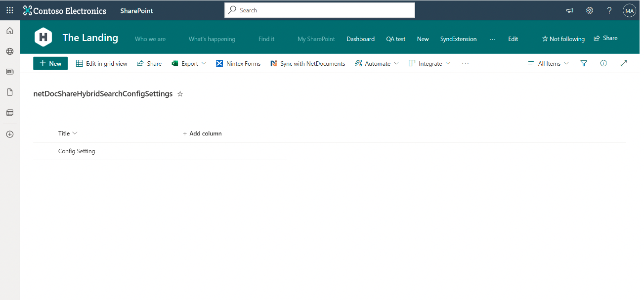Open the filter pane funnel icon
This screenshot has width=644, height=300.
point(584,63)
